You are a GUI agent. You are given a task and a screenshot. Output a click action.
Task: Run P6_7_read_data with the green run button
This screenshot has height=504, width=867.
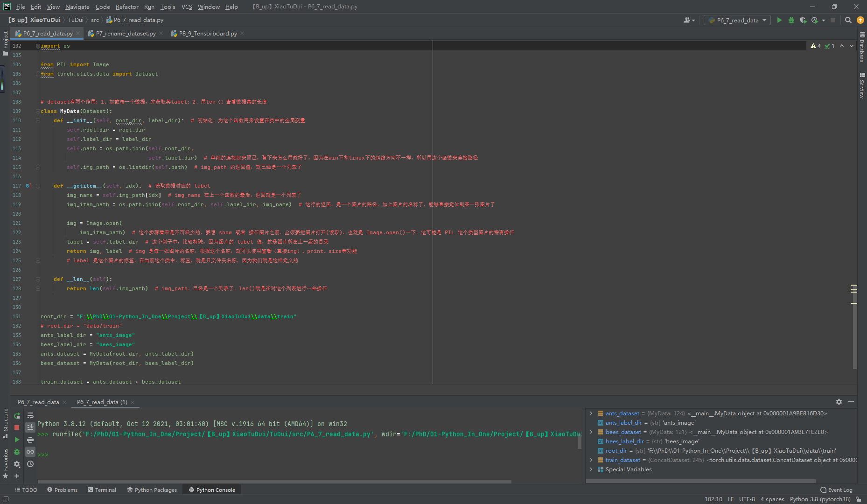pyautogui.click(x=779, y=20)
